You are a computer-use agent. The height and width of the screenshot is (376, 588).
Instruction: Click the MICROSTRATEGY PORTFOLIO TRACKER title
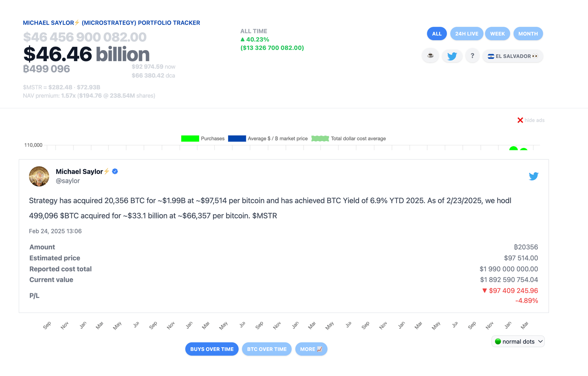[x=111, y=23]
